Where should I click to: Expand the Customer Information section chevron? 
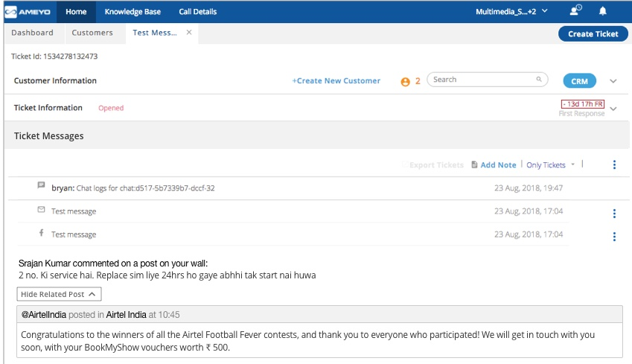[x=613, y=81]
